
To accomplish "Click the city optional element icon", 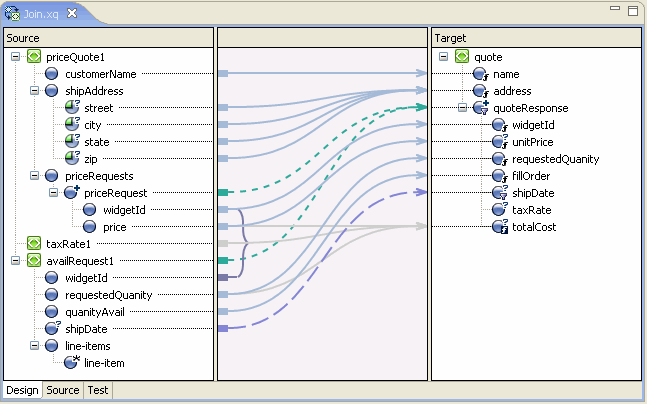I will click(x=72, y=124).
